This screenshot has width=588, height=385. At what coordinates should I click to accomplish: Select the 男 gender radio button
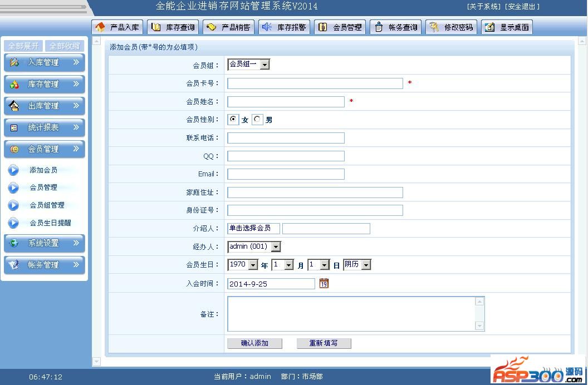[257, 119]
